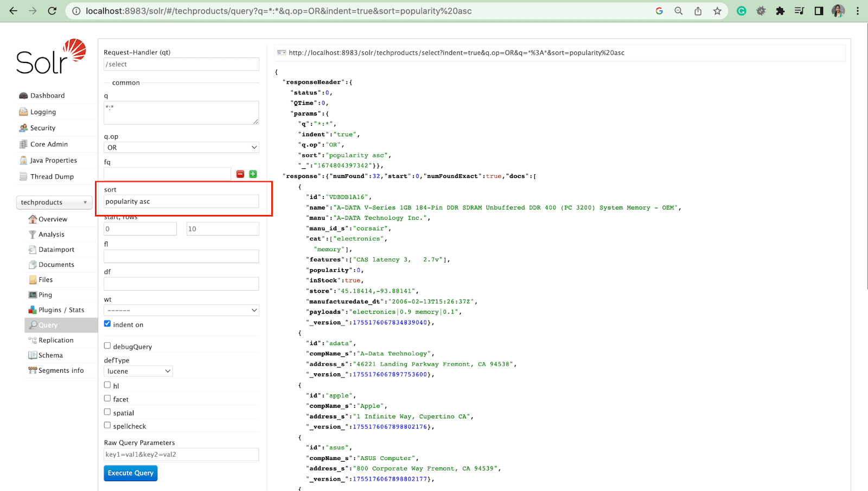Image resolution: width=868 pixels, height=491 pixels.
Task: Expand the defType lucene dropdown
Action: tap(138, 371)
